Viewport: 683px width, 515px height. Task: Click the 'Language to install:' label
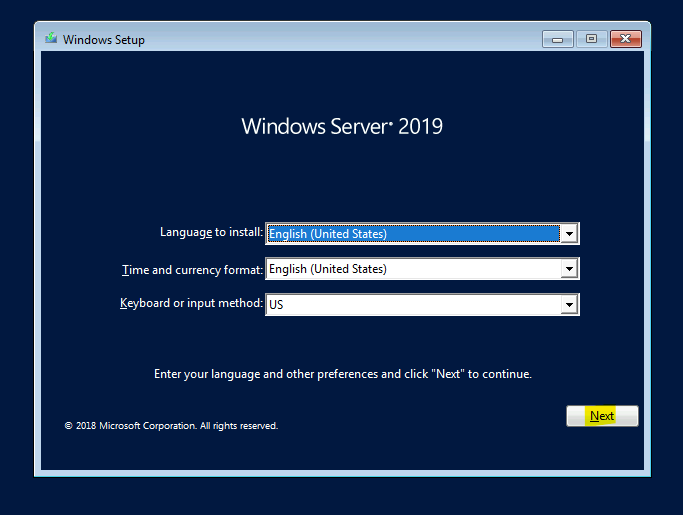212,232
